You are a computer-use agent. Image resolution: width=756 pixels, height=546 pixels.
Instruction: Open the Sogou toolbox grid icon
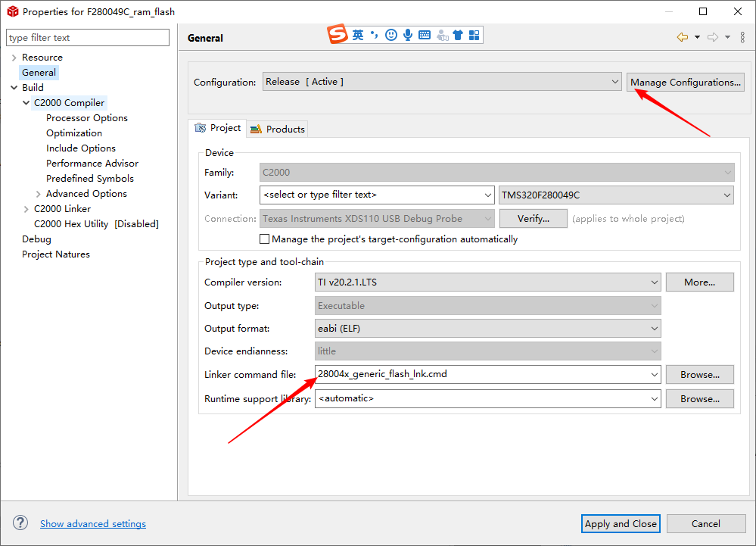click(x=474, y=35)
